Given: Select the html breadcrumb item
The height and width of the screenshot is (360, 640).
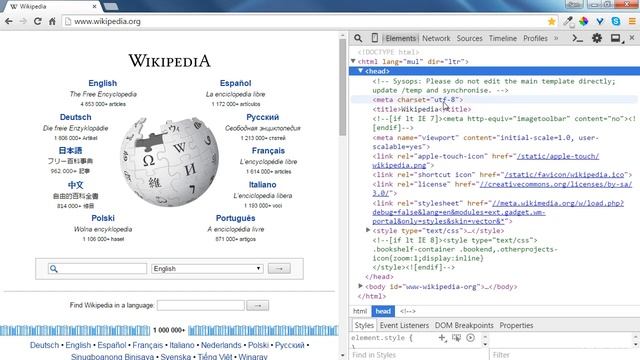Looking at the screenshot, I should (x=360, y=311).
